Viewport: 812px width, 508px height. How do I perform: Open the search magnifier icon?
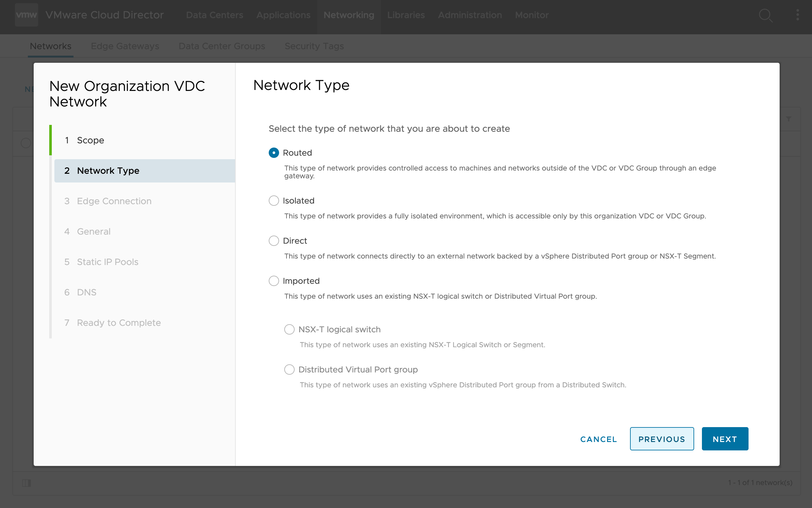click(x=765, y=15)
